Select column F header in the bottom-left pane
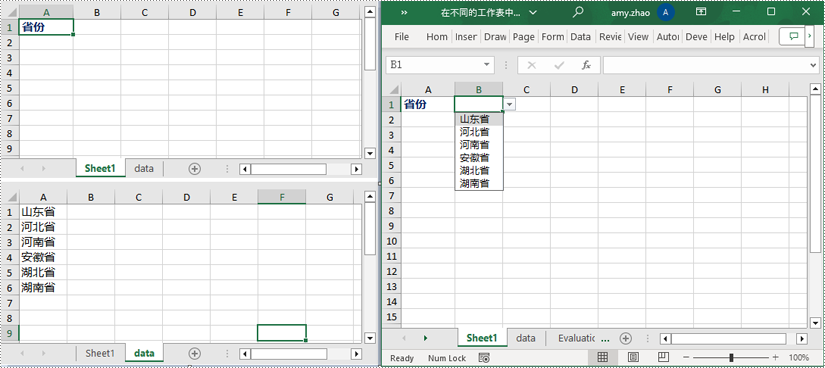 [x=281, y=197]
